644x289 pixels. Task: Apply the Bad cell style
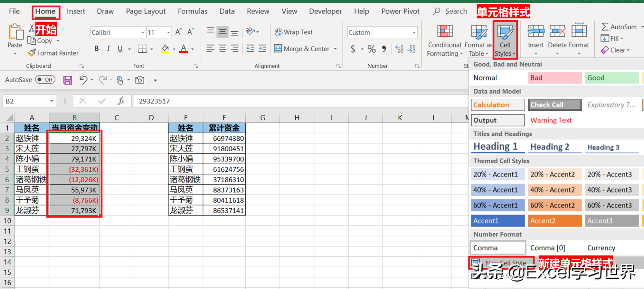coord(555,78)
